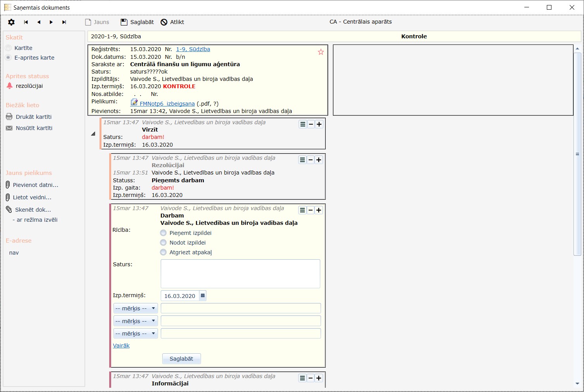
Task: Click the Atlikt cancel icon
Action: tap(164, 22)
